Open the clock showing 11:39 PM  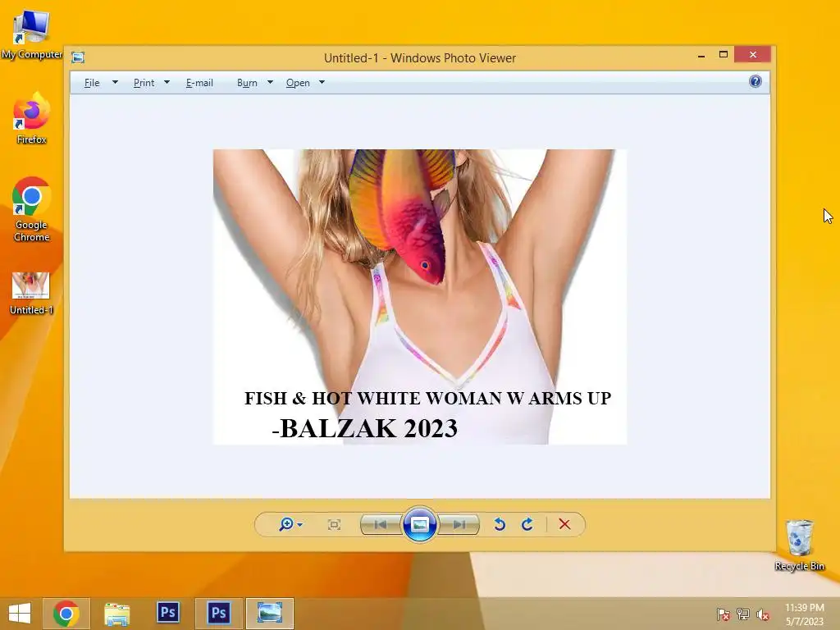coord(804,614)
